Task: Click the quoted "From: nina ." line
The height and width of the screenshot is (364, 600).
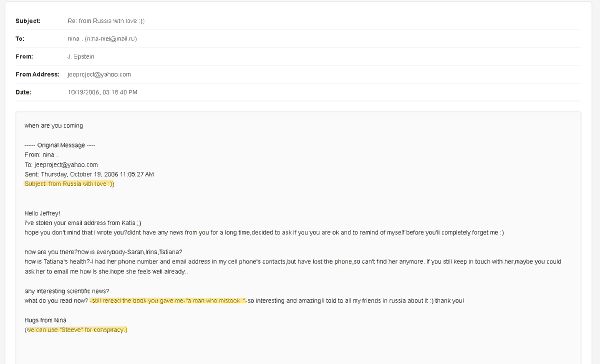Action: pos(41,154)
